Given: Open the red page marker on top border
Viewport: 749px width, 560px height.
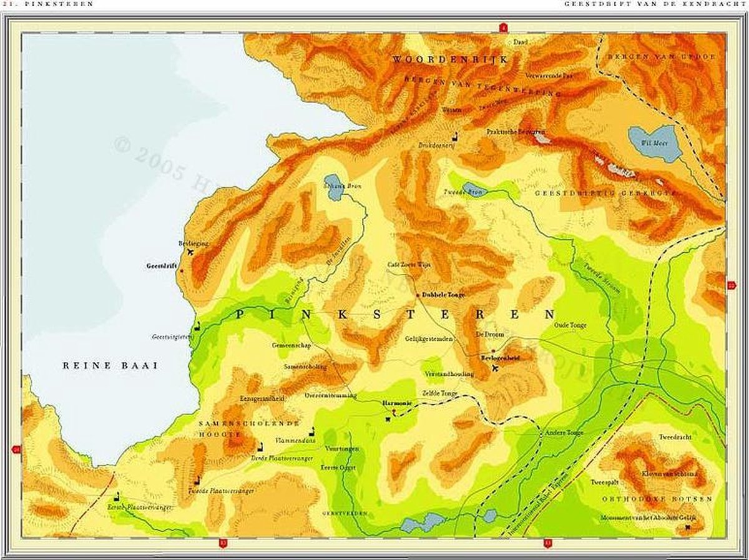Looking at the screenshot, I should (503, 27).
